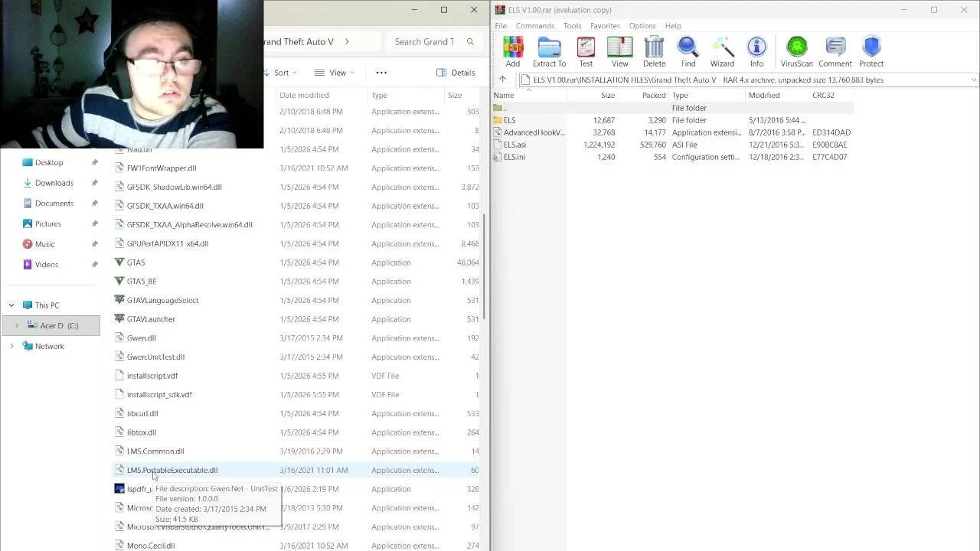This screenshot has width=980, height=551.
Task: Sort WinRAR list by Modified column
Action: 764,96
